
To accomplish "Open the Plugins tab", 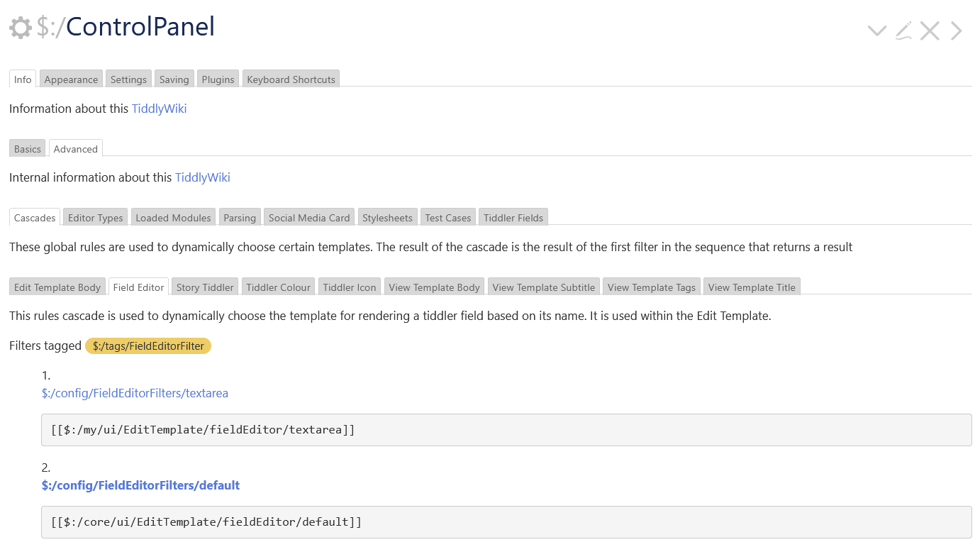I will [218, 79].
